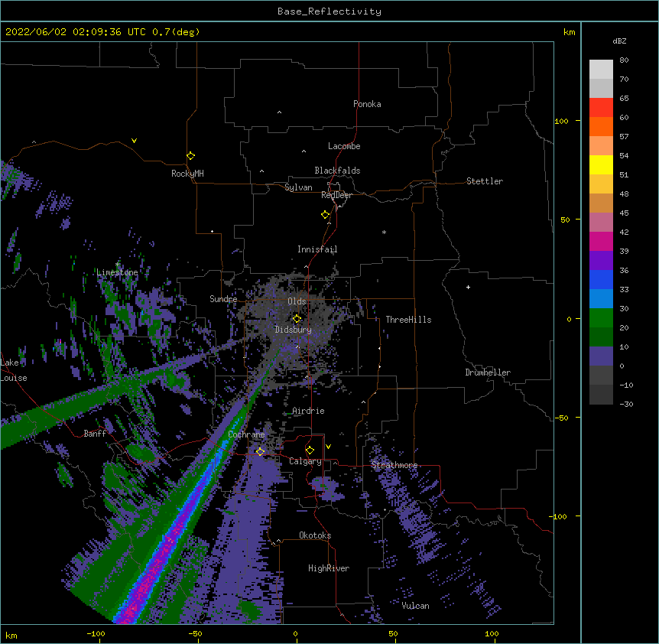
Task: Click the Cochrane city label
Action: (x=246, y=434)
